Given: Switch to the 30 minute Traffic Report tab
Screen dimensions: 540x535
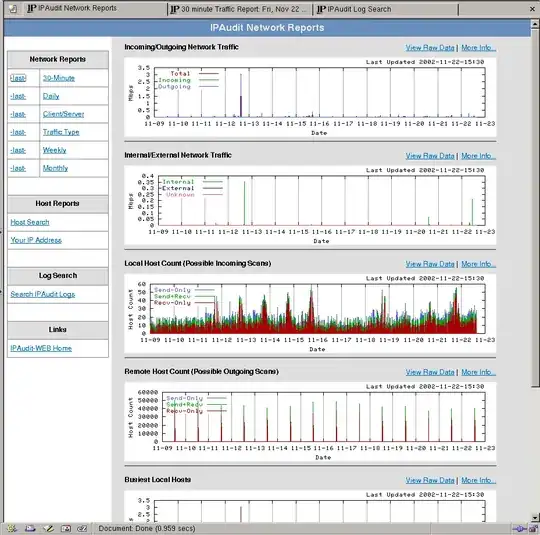Looking at the screenshot, I should point(239,9).
